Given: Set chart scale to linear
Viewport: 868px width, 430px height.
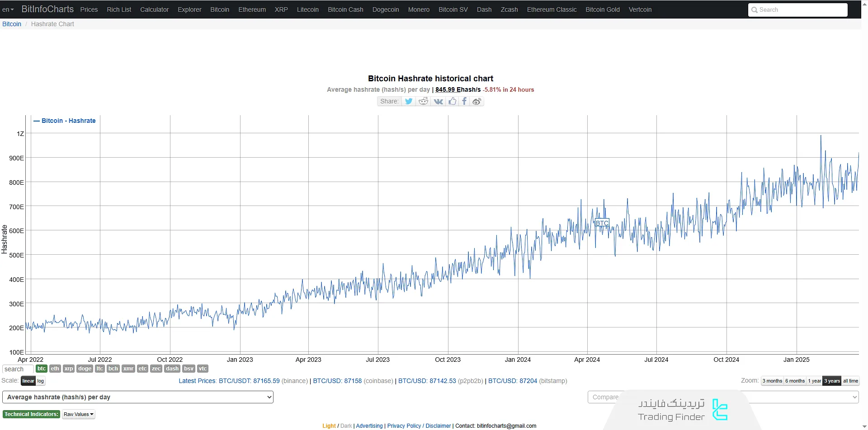Looking at the screenshot, I should click(28, 381).
